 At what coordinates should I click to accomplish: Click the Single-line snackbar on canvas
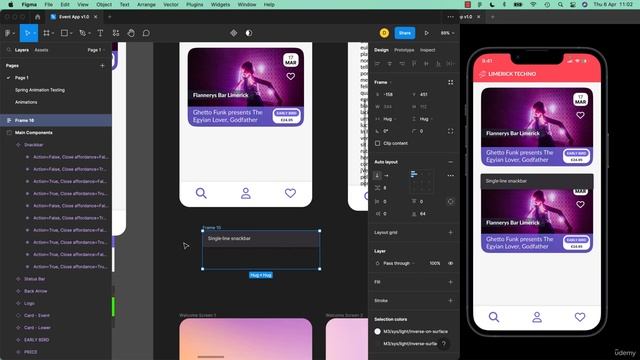[x=261, y=239]
